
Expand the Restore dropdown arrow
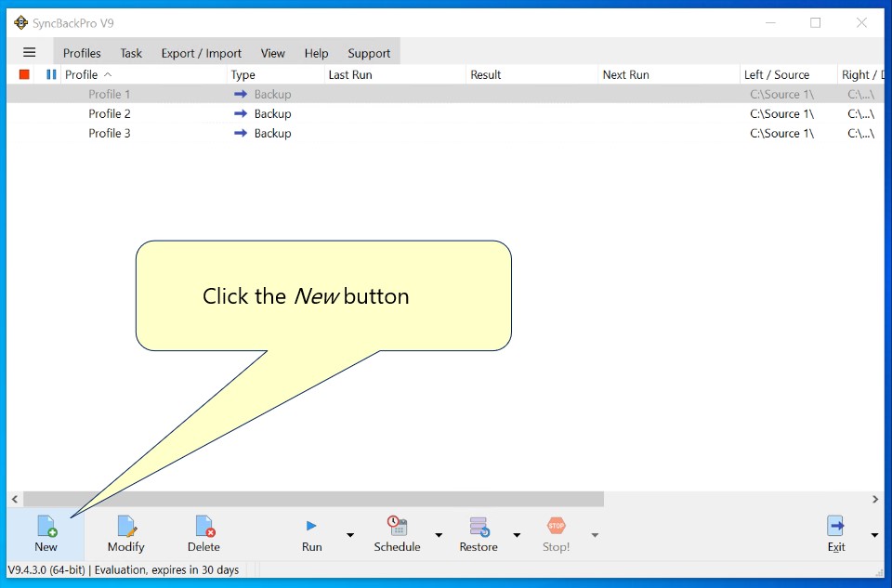click(x=517, y=535)
